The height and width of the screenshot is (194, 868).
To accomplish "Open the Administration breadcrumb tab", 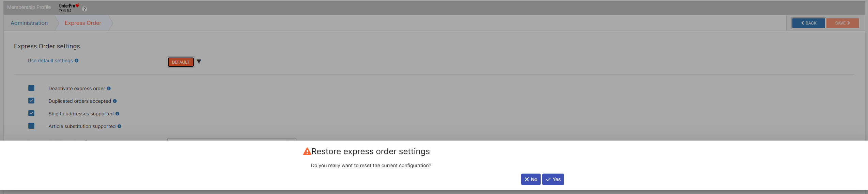I will (x=29, y=23).
